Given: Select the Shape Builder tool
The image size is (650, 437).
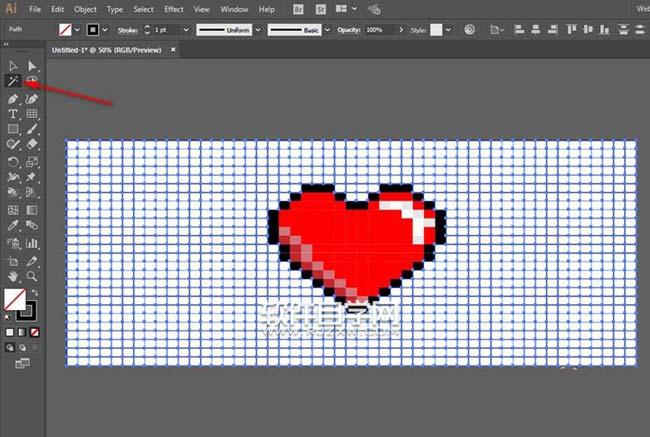Looking at the screenshot, I should [13, 192].
